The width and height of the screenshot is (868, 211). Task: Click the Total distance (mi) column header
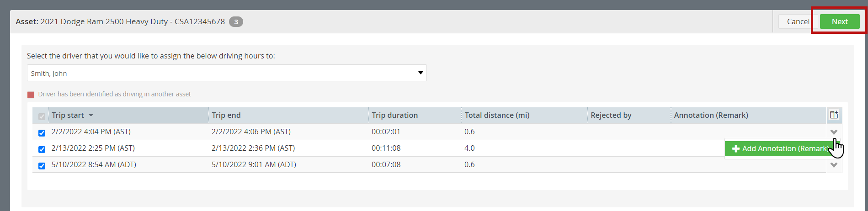point(524,115)
